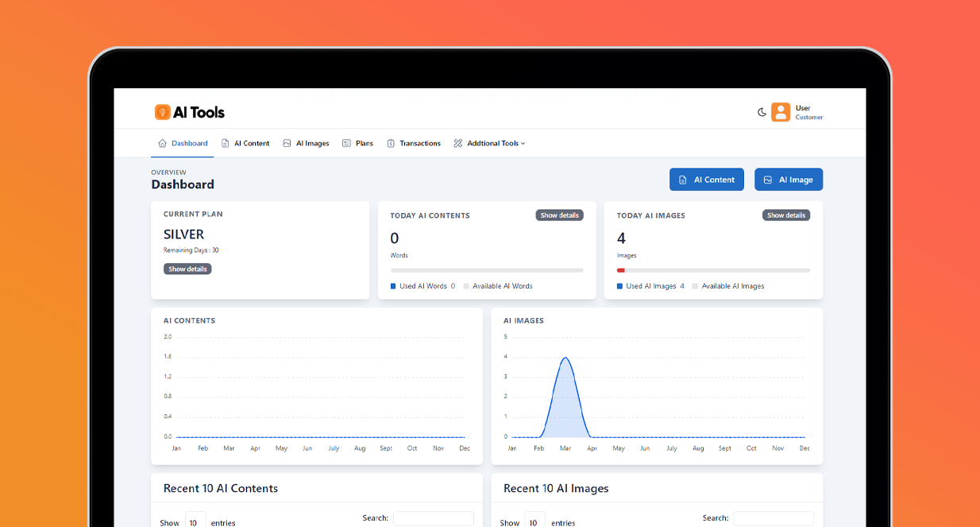Image resolution: width=980 pixels, height=527 pixels.
Task: Click the Search field in Recent 10 AI Contents
Action: (433, 517)
